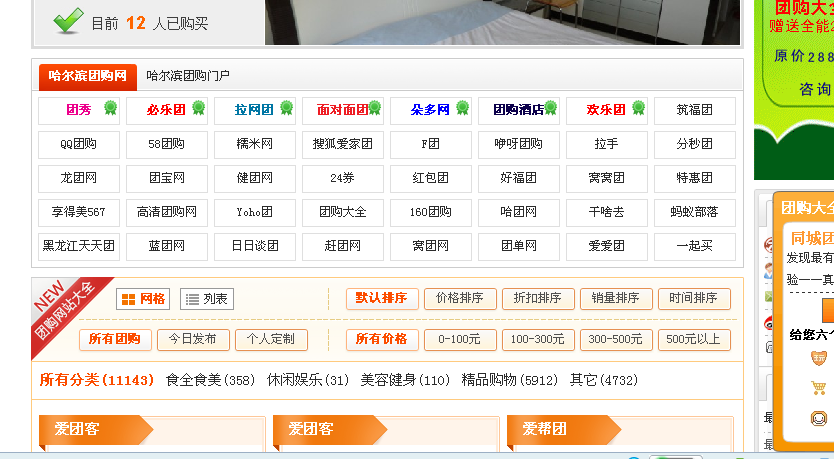Screen dimensions: 834x459
Task: Visit 龙团网
Action: tap(79, 178)
